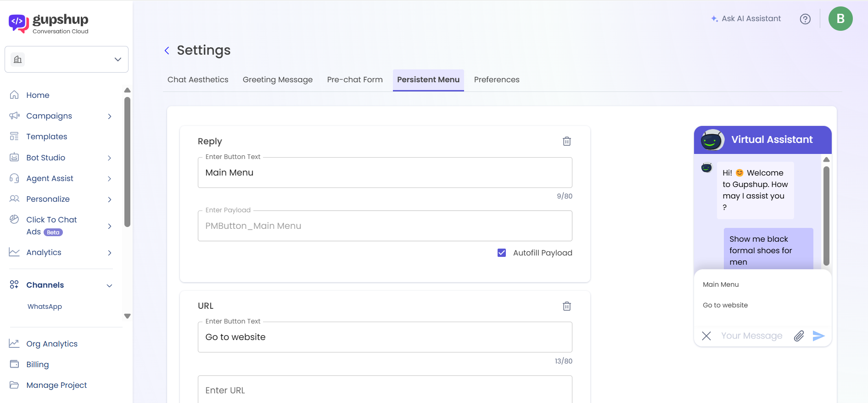
Task: Click the Billing wallet icon
Action: (14, 364)
